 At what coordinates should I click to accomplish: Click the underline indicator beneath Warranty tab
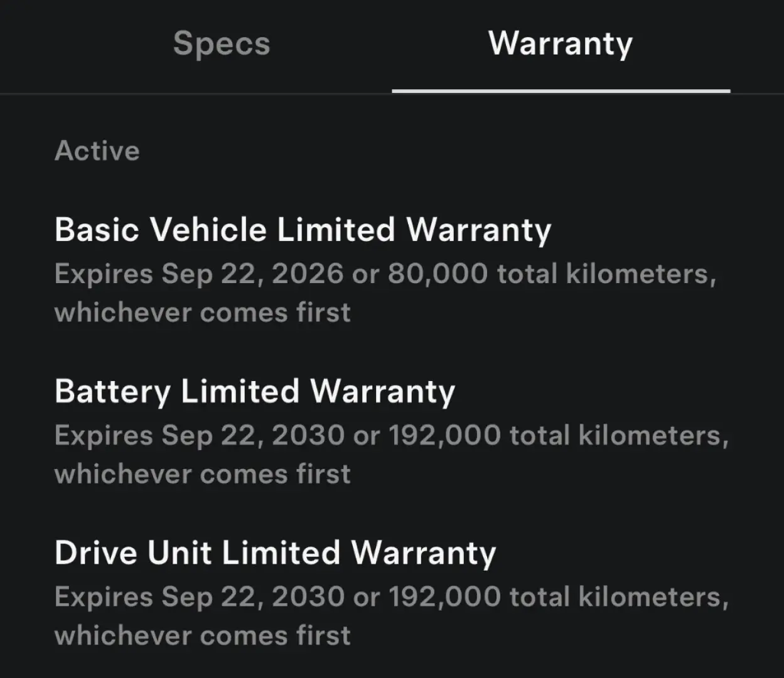tap(561, 91)
